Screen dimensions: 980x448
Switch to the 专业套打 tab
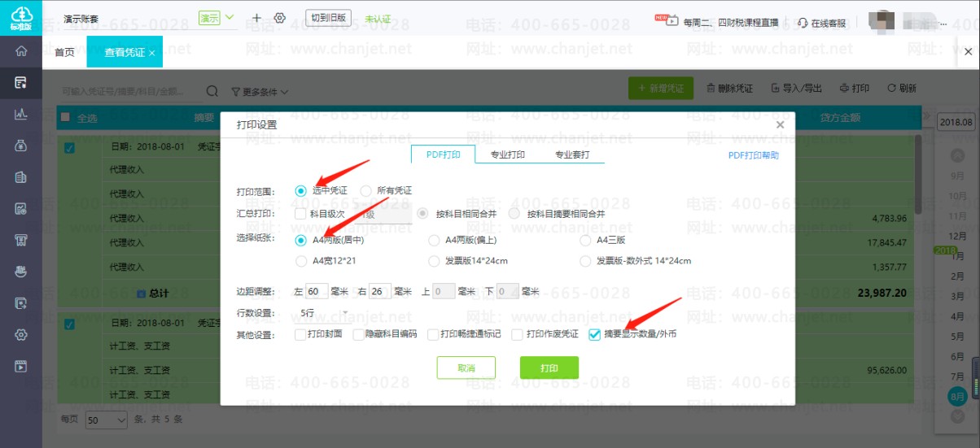[572, 154]
